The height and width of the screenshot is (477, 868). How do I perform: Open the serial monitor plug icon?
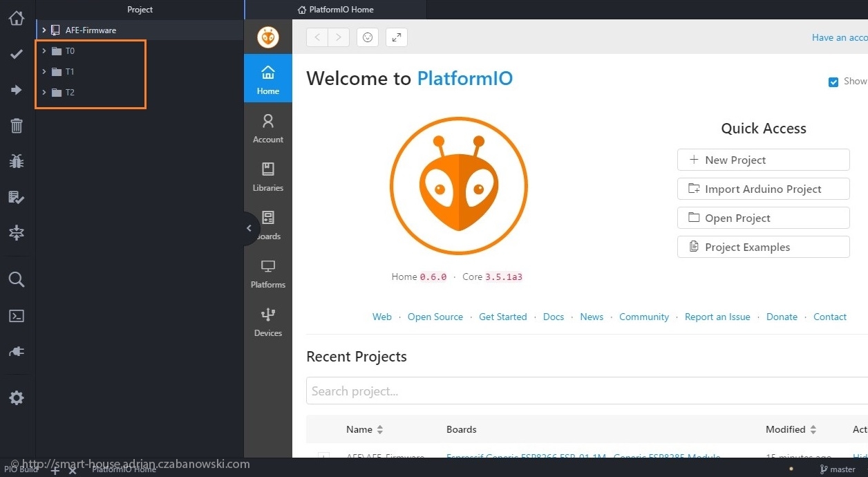[17, 352]
